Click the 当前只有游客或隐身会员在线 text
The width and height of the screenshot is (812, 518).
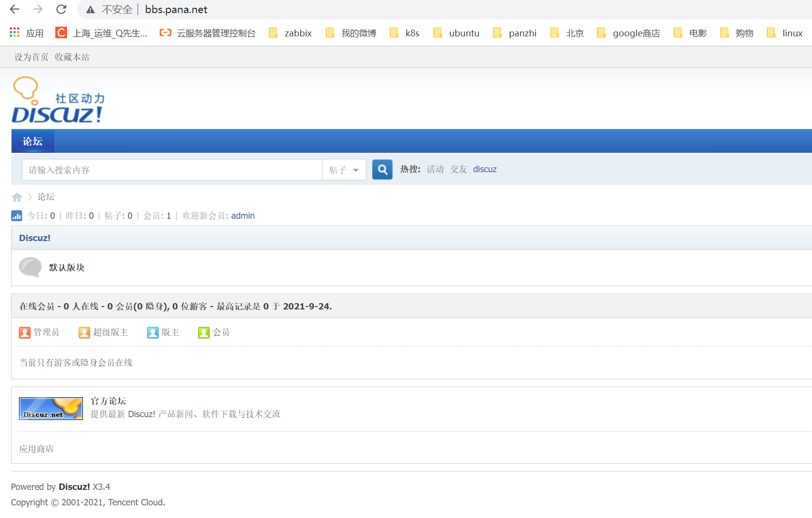pos(76,363)
